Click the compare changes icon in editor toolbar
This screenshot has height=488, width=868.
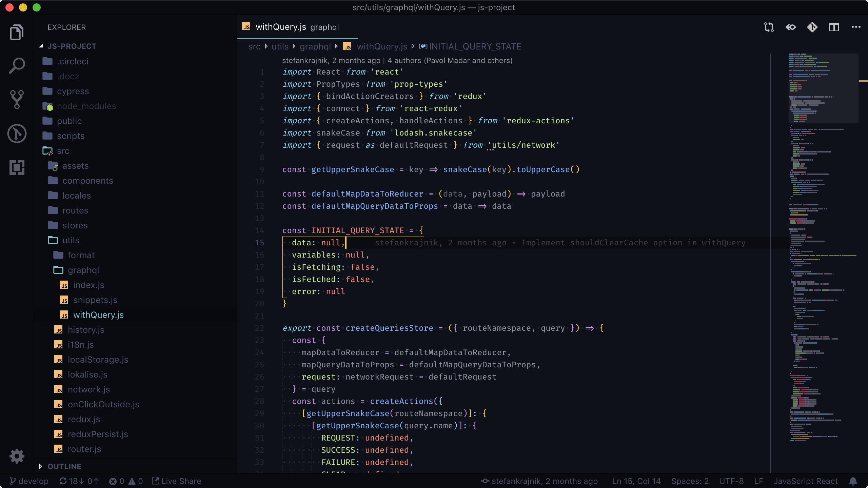tap(769, 27)
